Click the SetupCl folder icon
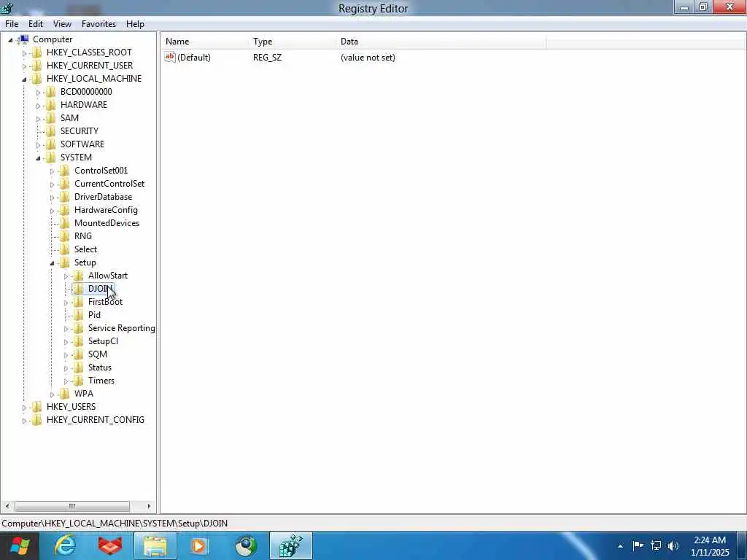 78,341
